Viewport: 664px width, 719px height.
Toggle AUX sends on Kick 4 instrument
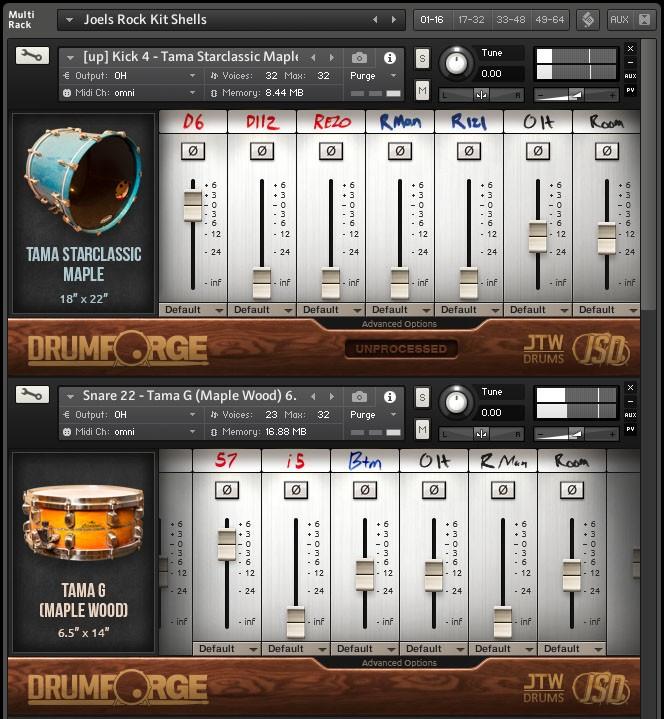coord(631,76)
